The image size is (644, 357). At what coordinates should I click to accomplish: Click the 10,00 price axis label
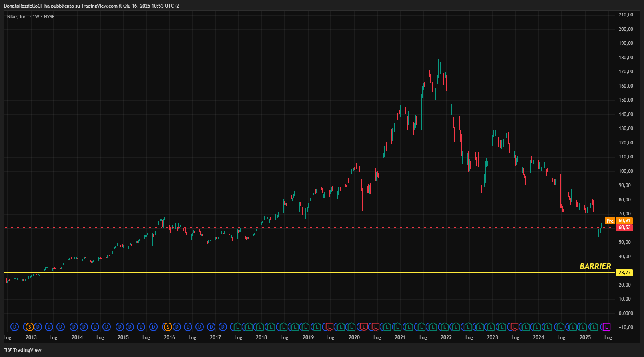624,299
